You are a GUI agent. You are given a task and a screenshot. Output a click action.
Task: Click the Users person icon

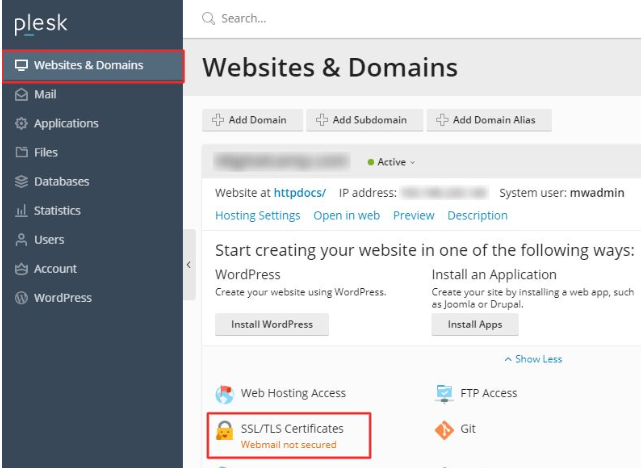21,240
